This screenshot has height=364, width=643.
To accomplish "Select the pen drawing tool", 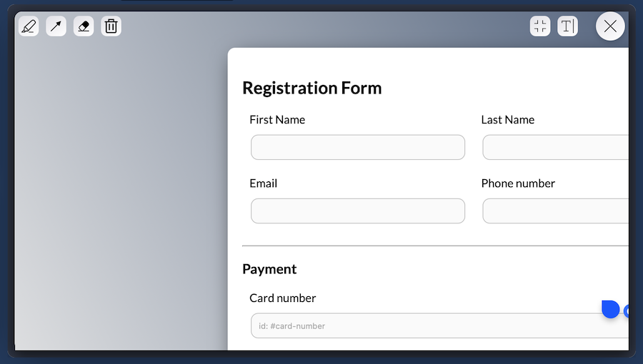I will tap(29, 26).
